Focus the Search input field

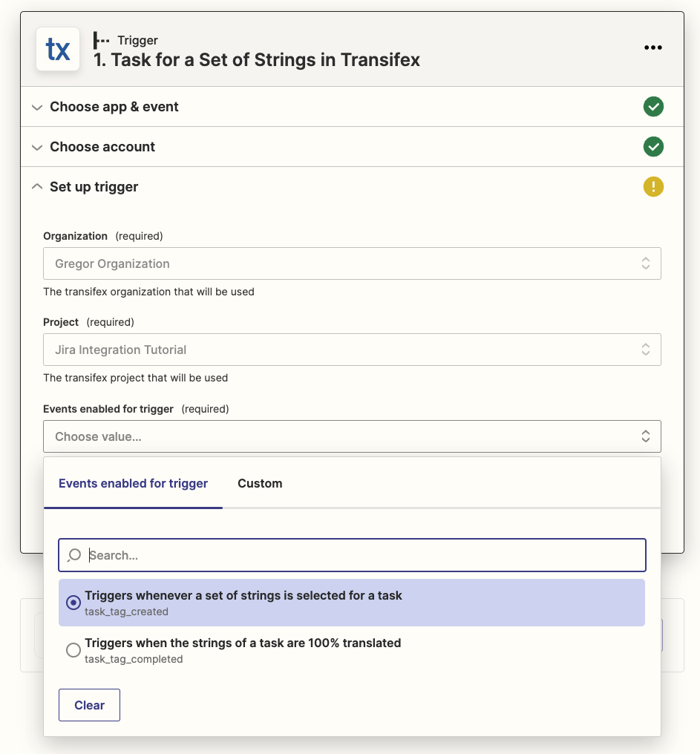(352, 555)
